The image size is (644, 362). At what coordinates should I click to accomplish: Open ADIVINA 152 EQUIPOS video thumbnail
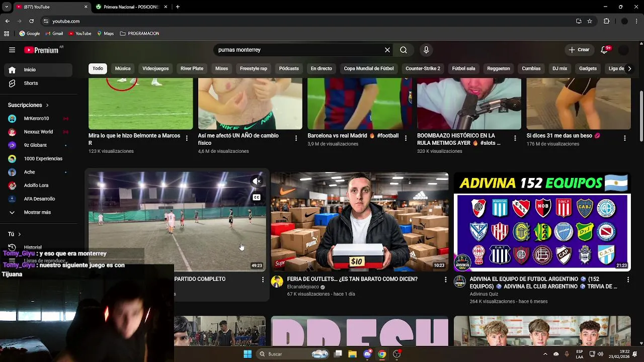542,222
